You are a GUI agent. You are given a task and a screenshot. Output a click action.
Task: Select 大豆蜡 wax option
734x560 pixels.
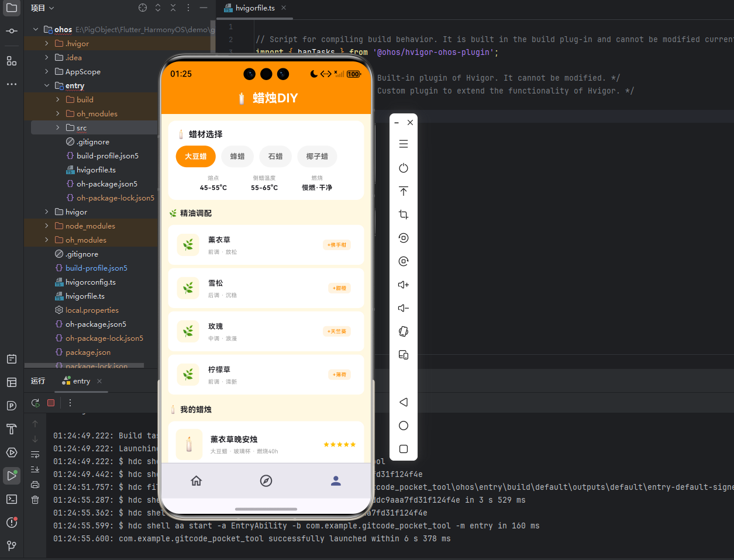pyautogui.click(x=196, y=157)
